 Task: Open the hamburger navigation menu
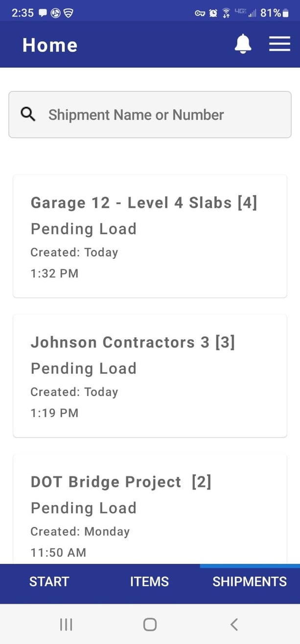[279, 44]
